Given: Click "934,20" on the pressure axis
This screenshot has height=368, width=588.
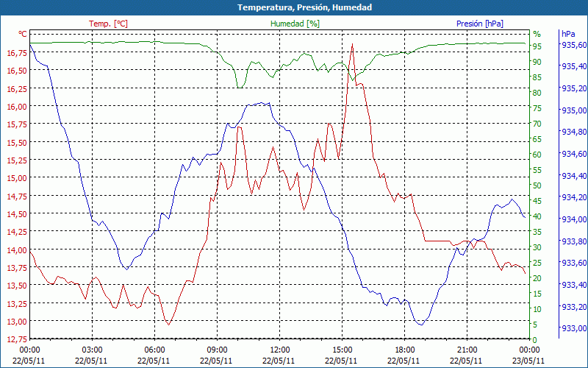Looking at the screenshot, I should (574, 197).
